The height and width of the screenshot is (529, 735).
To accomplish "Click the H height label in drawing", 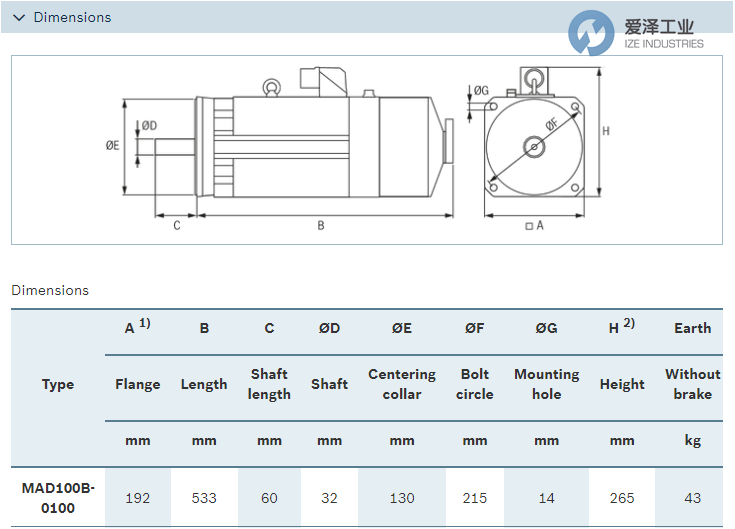I will 606,131.
